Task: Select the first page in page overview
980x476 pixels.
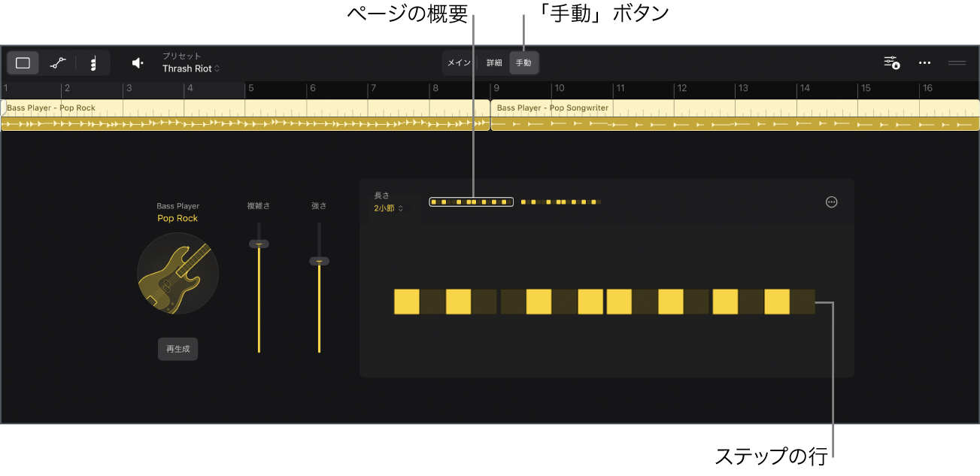Action: 472,202
